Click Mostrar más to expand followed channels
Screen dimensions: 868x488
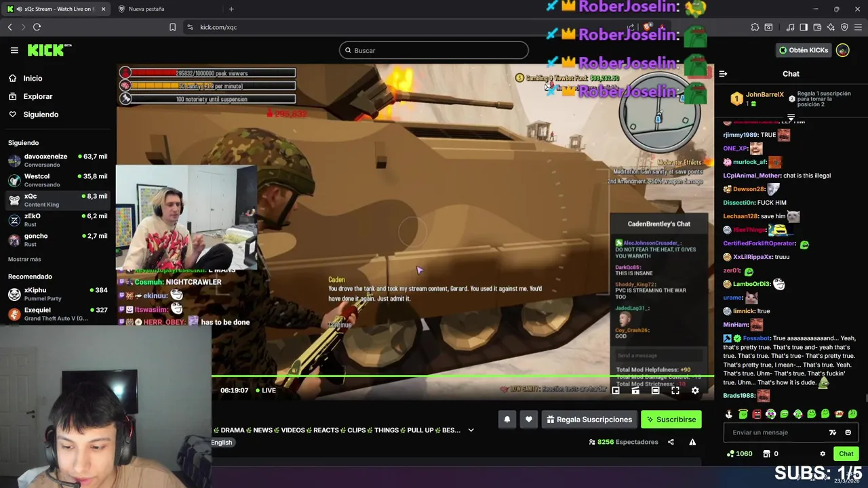tap(24, 260)
